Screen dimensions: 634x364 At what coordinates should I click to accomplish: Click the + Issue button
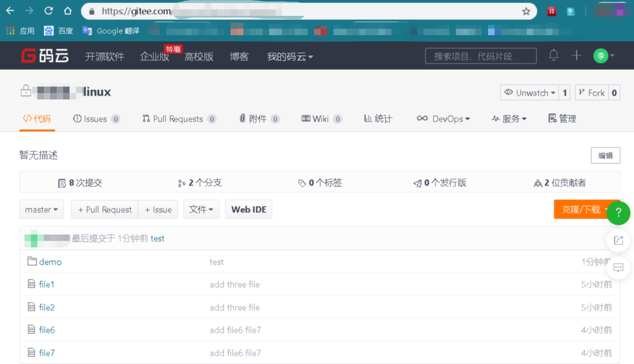point(158,210)
